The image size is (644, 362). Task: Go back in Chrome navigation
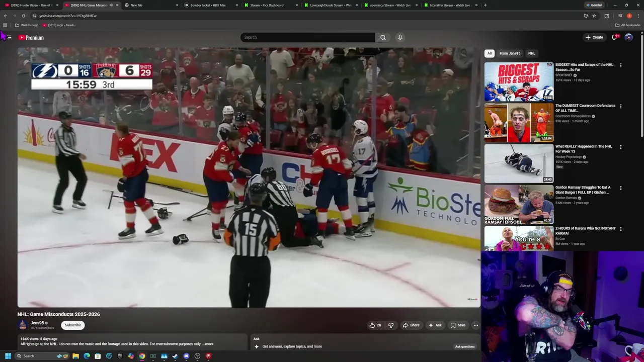(x=6, y=16)
